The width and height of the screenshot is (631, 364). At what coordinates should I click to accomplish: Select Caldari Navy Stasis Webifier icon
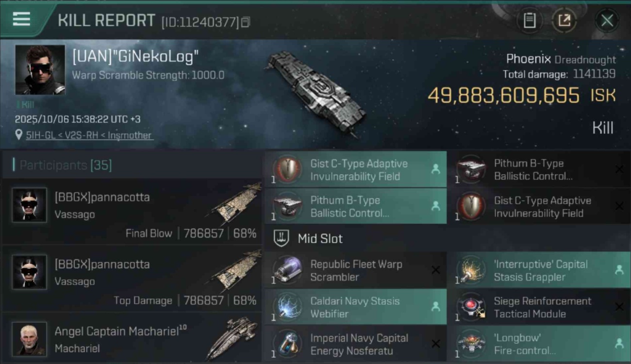(x=287, y=307)
